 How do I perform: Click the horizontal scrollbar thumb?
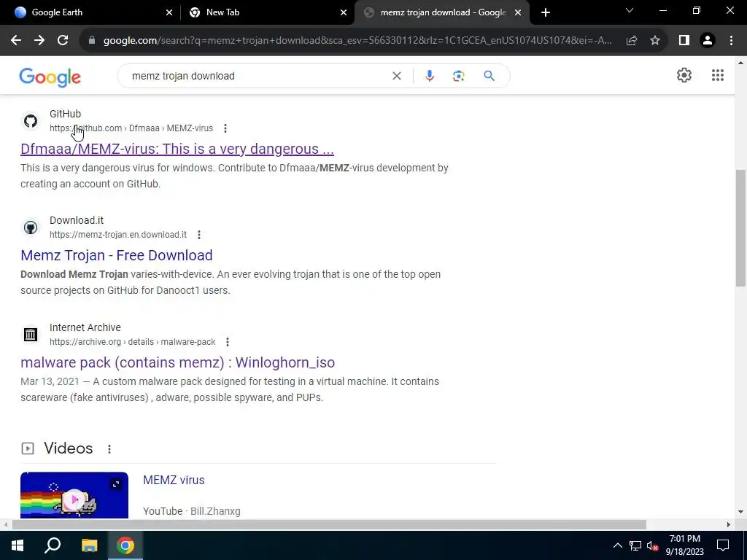pos(329,524)
